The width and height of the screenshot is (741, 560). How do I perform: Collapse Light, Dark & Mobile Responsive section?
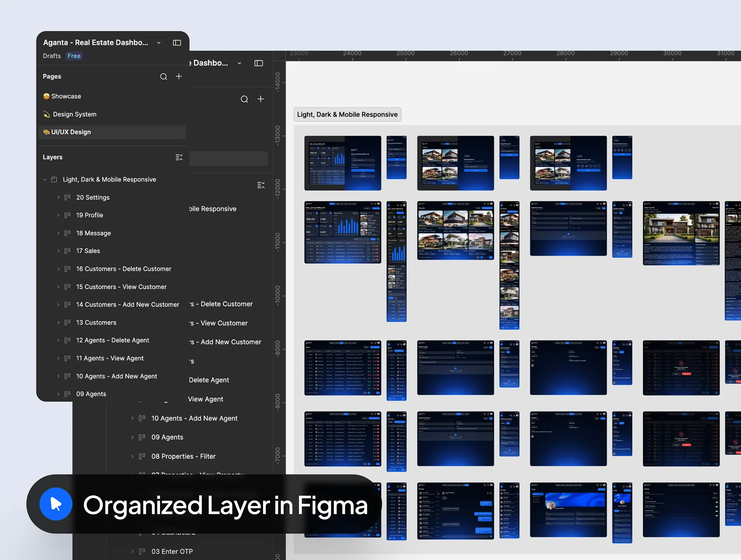click(x=45, y=180)
